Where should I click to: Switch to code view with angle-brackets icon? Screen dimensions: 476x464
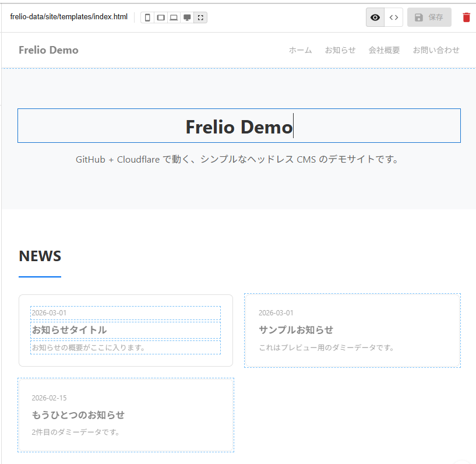394,17
